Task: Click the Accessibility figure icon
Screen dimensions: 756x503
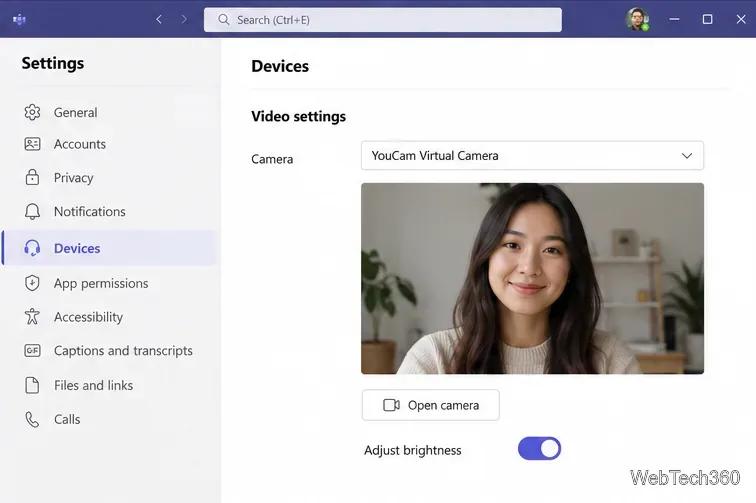Action: click(x=32, y=316)
